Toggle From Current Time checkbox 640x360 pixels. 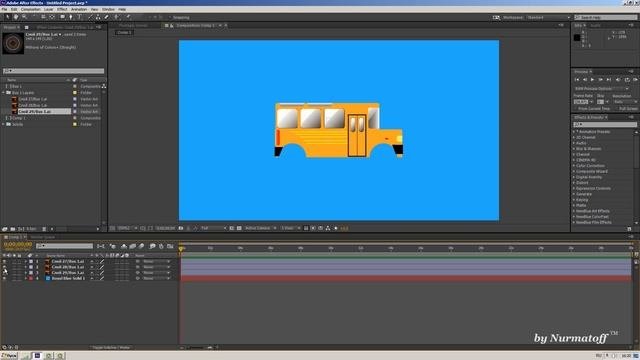click(x=576, y=109)
